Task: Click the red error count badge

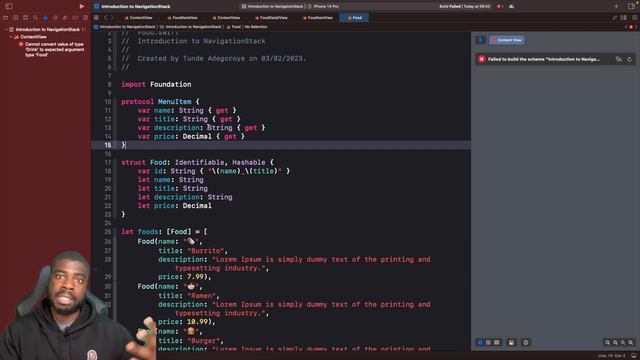Action: (x=500, y=7)
